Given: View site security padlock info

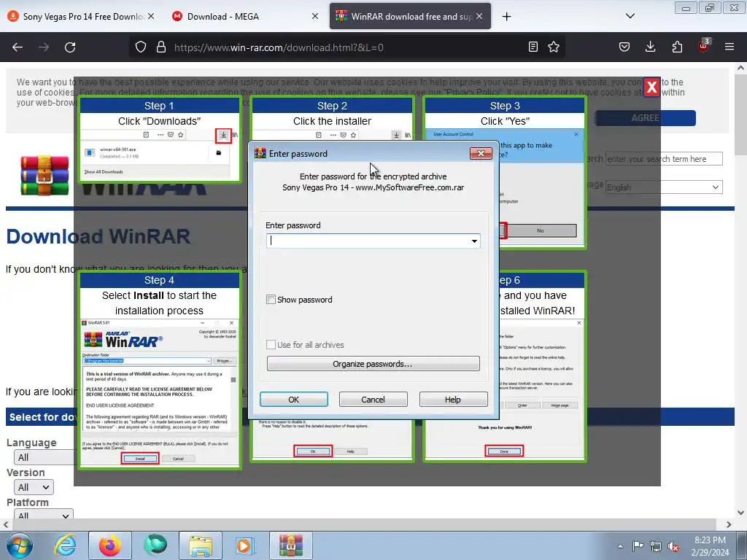Looking at the screenshot, I should [161, 47].
